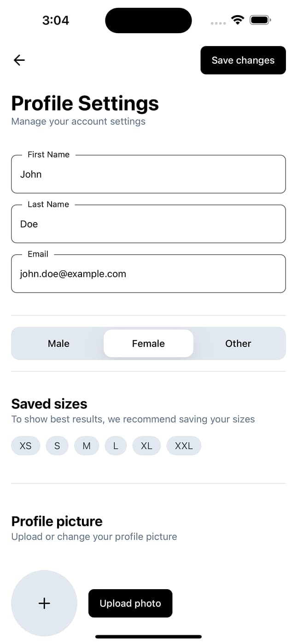The image size is (297, 644).
Task: Tap the time display in the status bar
Action: 56,20
